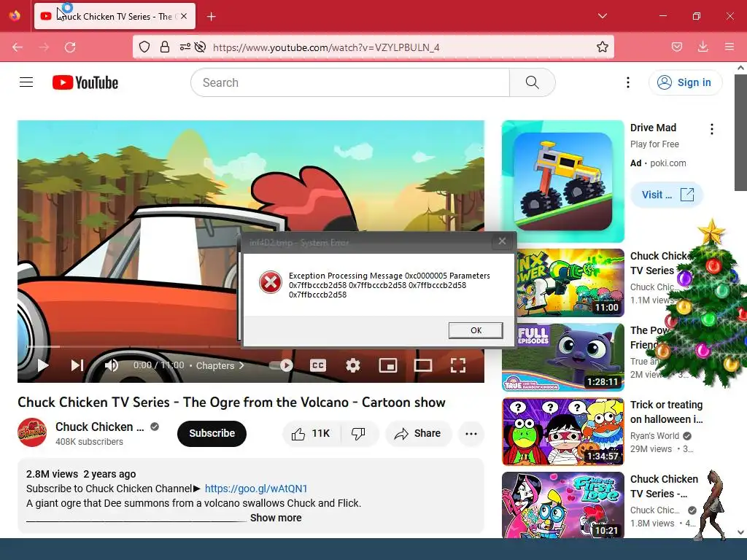Screen dimensions: 747x560
Task: Skip to next video button
Action: point(77,365)
